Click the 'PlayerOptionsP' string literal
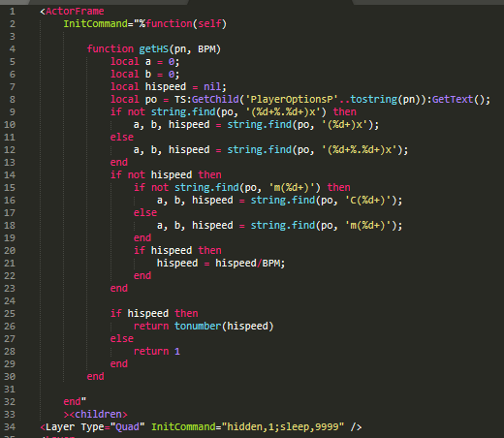This screenshot has width=504, height=438. (x=292, y=100)
